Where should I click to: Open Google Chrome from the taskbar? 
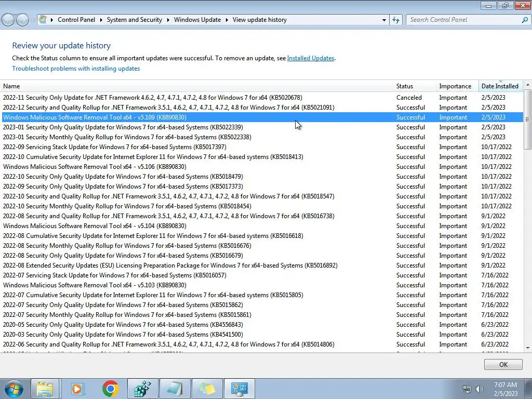(110, 389)
